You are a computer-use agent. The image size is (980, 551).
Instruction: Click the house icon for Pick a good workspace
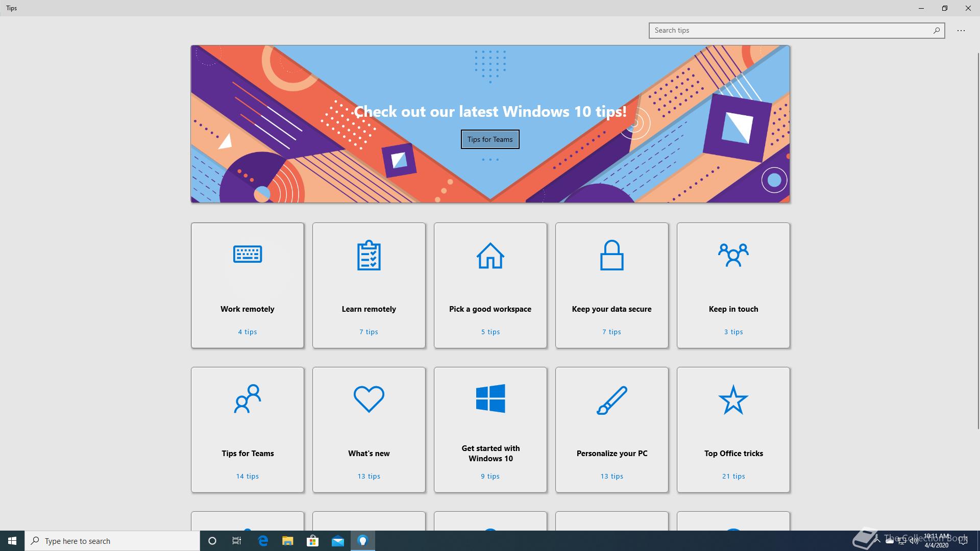pyautogui.click(x=490, y=255)
